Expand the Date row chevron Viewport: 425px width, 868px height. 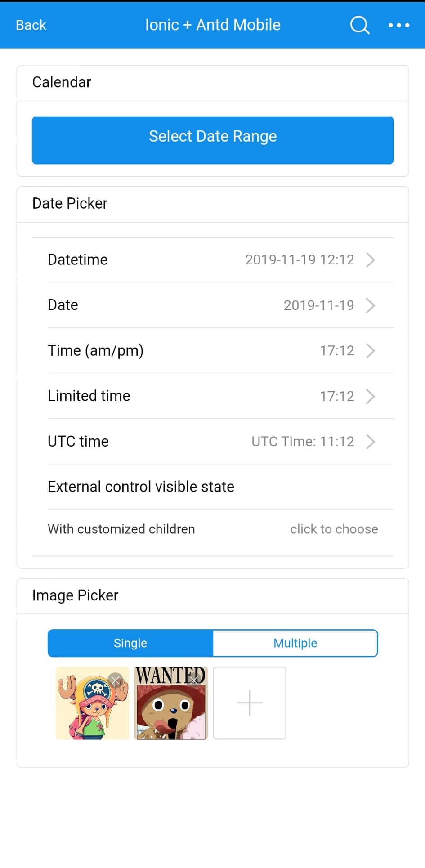370,305
